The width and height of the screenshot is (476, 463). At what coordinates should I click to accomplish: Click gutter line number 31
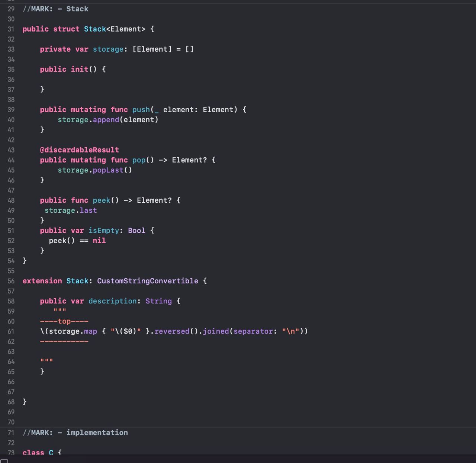pyautogui.click(x=11, y=29)
